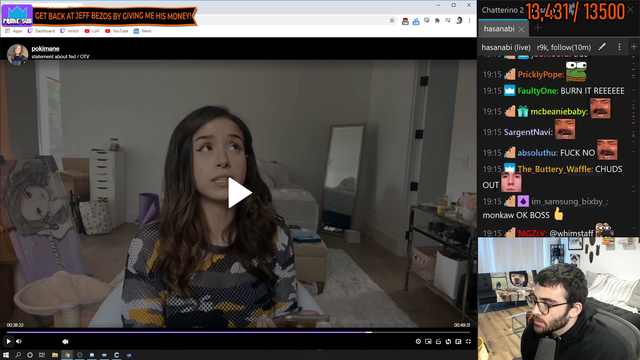
Task: Mute the video using the player's speaker icon
Action: [x=19, y=342]
